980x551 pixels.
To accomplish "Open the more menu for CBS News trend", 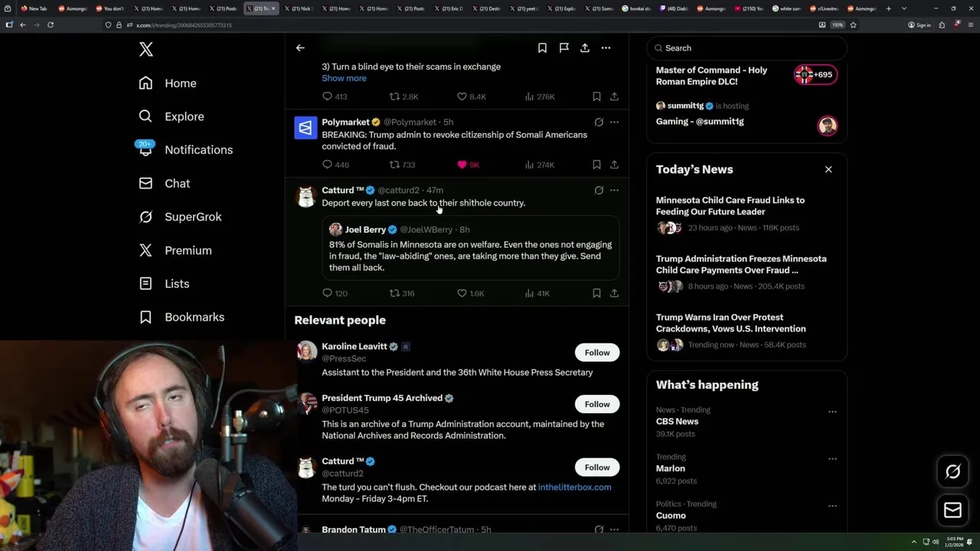I will (832, 412).
